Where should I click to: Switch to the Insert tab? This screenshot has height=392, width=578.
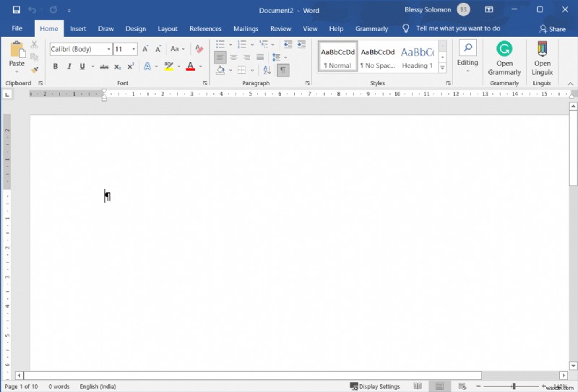pyautogui.click(x=78, y=29)
